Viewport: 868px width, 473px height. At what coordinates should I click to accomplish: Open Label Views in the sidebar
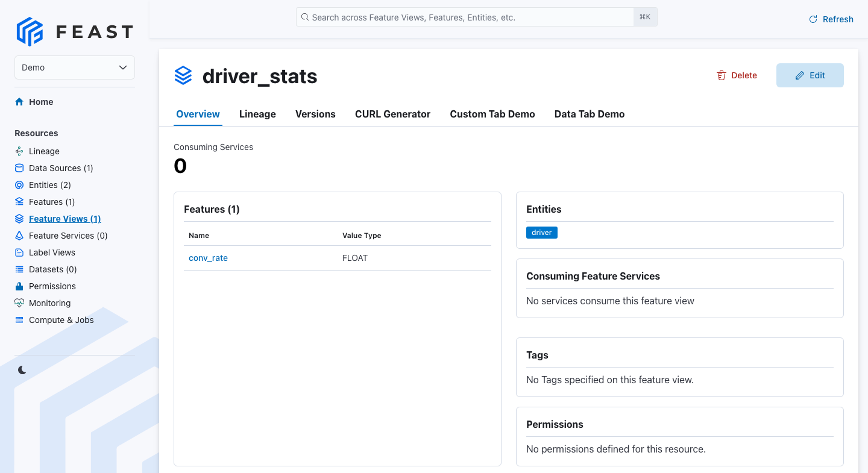click(x=52, y=252)
